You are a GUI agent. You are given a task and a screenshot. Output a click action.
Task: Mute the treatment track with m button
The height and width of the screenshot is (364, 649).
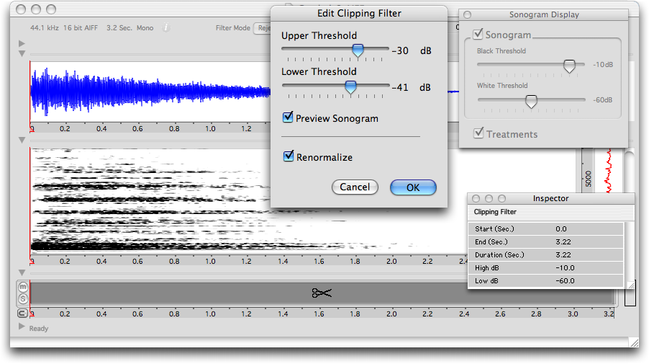[23, 287]
